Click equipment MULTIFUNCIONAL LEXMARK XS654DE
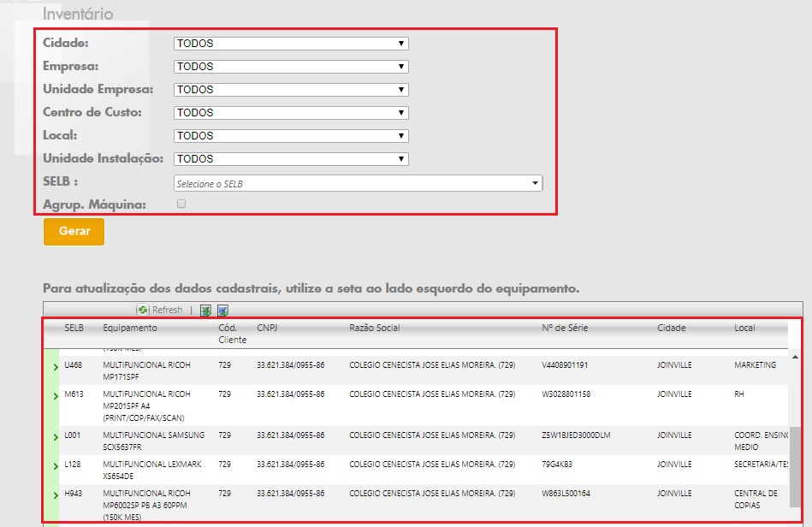The image size is (812, 527). pos(152,470)
